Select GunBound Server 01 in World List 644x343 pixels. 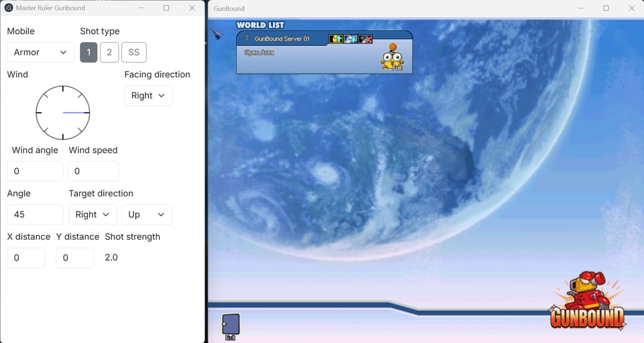(x=282, y=38)
